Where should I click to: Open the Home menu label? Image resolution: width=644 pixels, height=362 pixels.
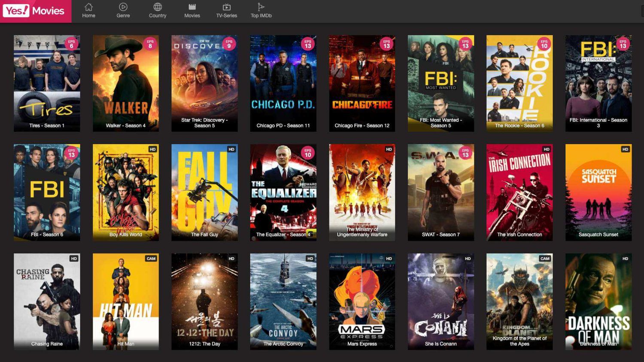pos(88,15)
